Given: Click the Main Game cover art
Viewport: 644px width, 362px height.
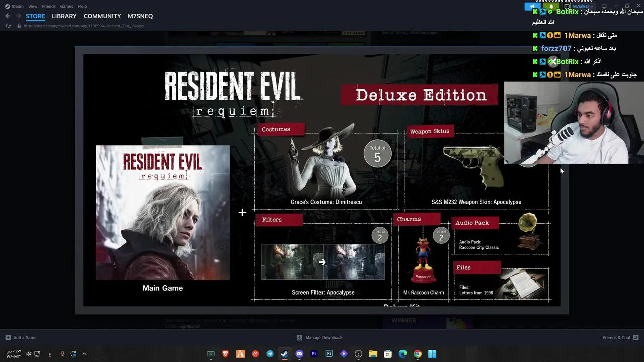Looking at the screenshot, I should [163, 212].
